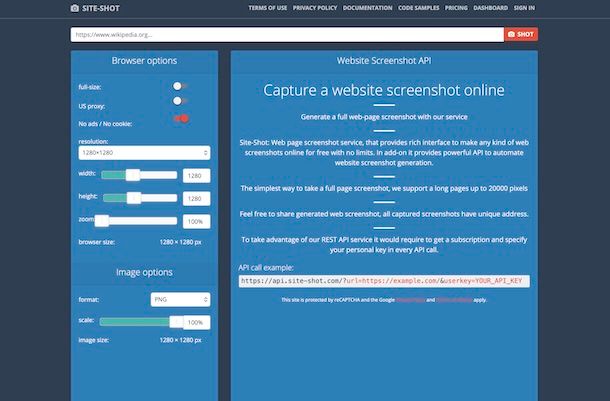Click the Website Screenshot API heading
Viewport: 610px width, 401px height.
pos(384,61)
